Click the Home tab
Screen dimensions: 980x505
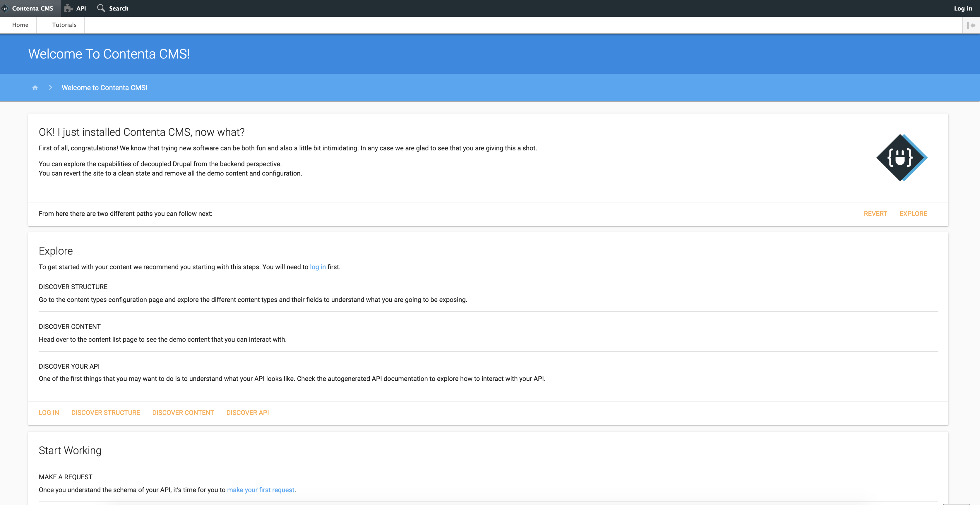tap(20, 25)
